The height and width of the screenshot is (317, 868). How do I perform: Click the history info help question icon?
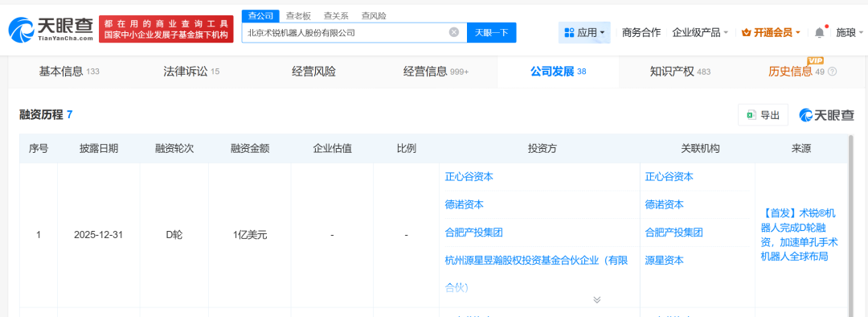(x=832, y=72)
